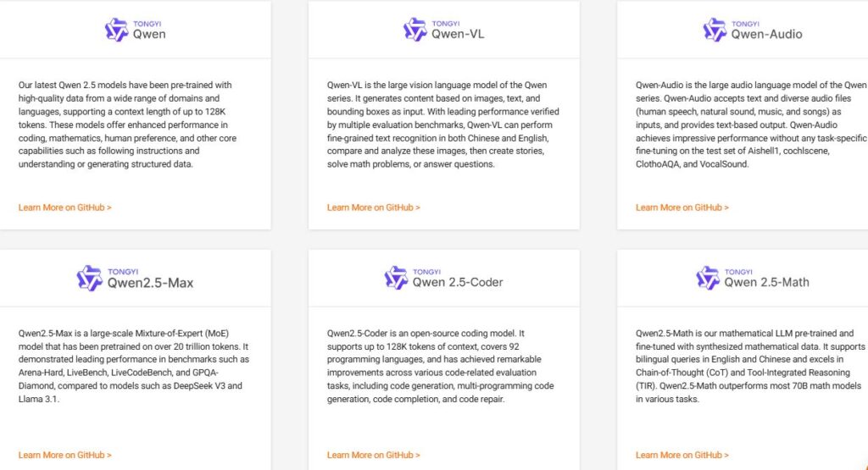Image resolution: width=868 pixels, height=470 pixels.
Task: Open Learn More on GitHub for Qwen-VL
Action: pyautogui.click(x=374, y=207)
